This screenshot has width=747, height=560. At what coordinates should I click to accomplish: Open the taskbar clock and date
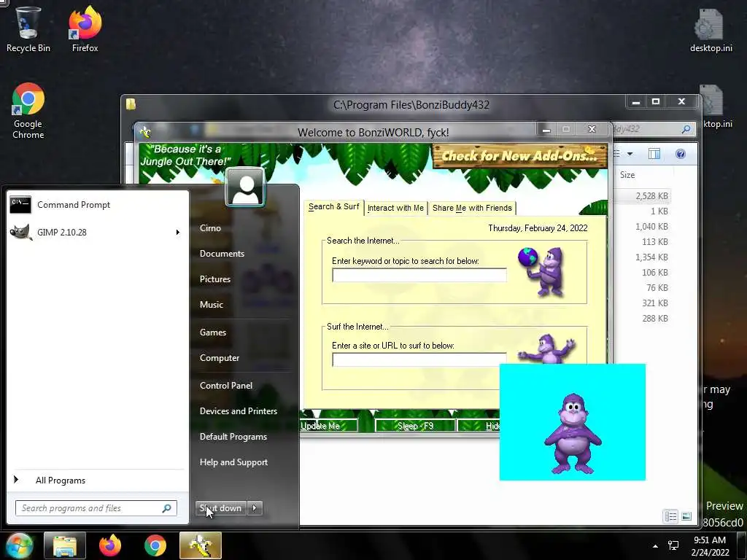pyautogui.click(x=710, y=546)
